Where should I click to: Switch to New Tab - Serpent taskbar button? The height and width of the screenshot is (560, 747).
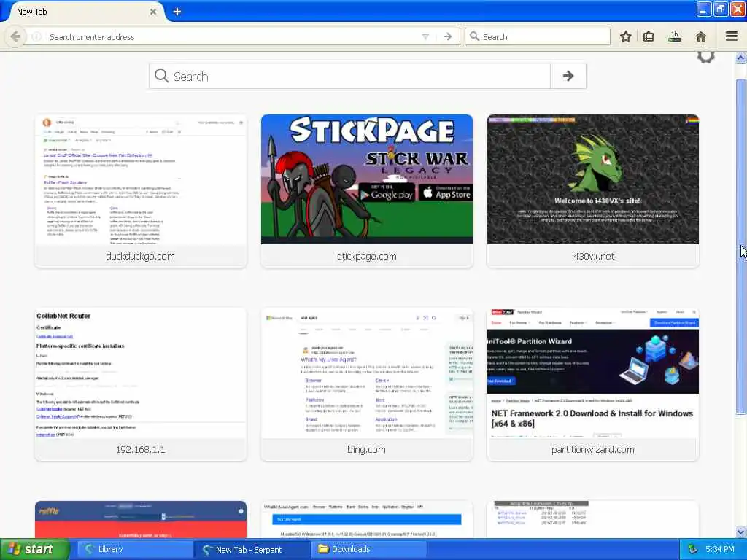click(252, 550)
